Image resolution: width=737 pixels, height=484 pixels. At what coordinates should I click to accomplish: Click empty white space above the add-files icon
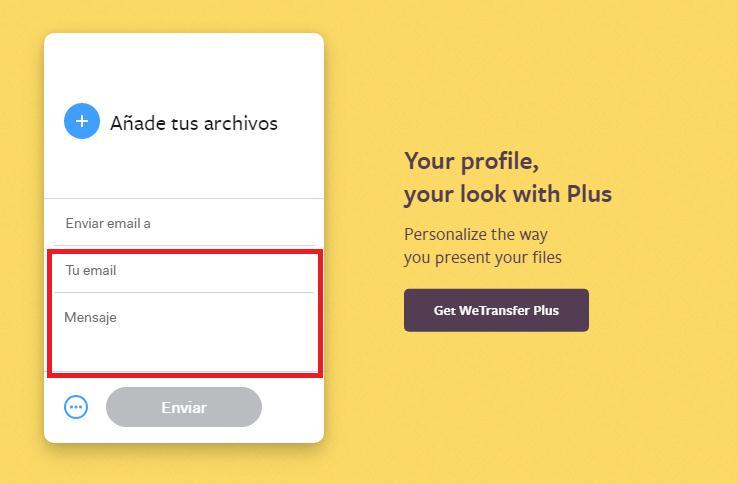click(x=184, y=65)
